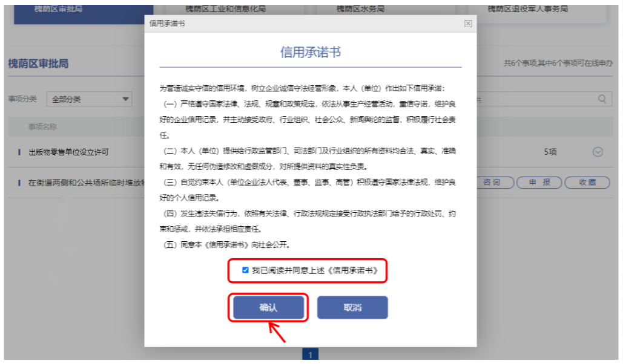This screenshot has width=623, height=364.
Task: Expand the 出版物零售单位设立许可 circle chevron icon
Action: [x=598, y=152]
